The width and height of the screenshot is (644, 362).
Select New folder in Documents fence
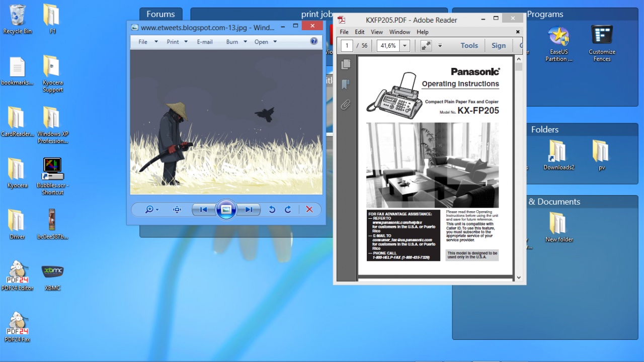pos(558,227)
